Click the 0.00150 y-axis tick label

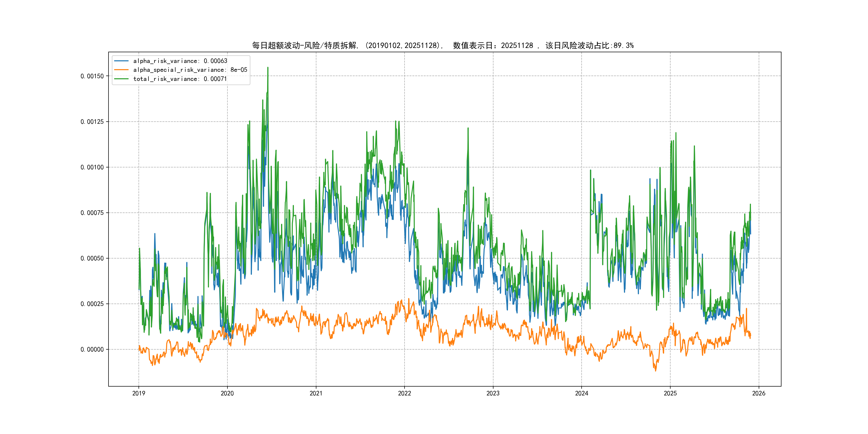(x=92, y=76)
